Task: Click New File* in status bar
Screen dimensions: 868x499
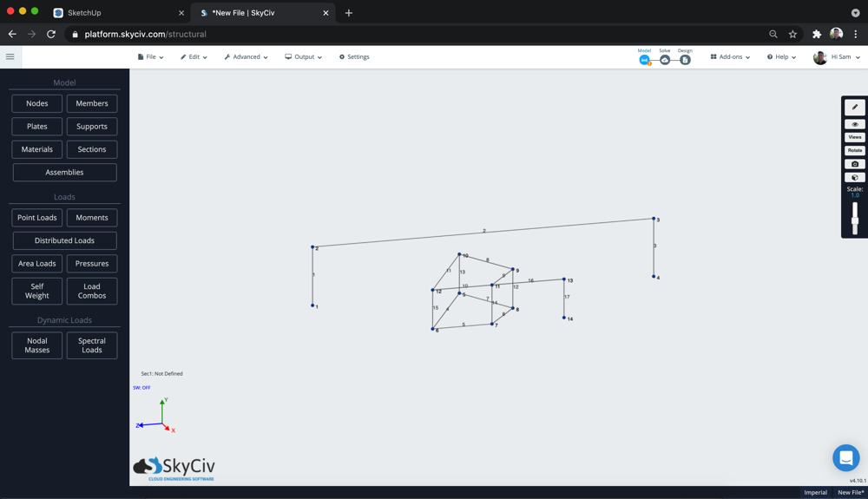Action: coord(851,492)
